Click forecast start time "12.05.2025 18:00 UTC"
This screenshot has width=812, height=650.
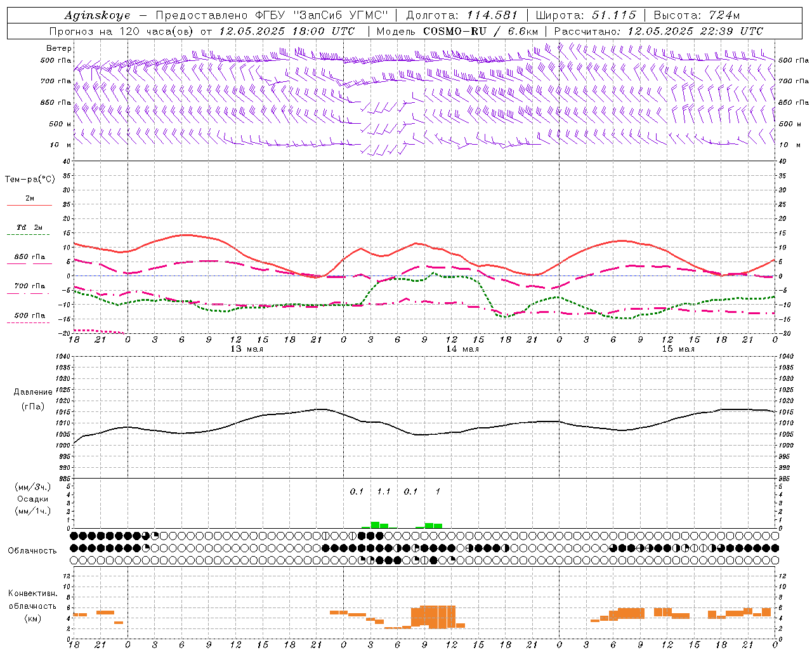287,31
